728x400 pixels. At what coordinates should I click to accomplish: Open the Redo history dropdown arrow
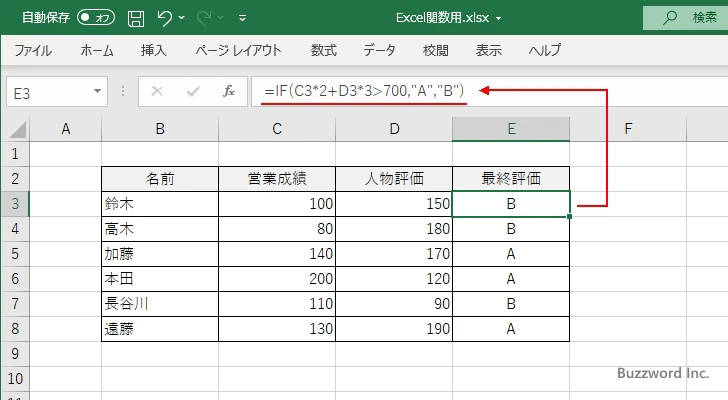pyautogui.click(x=221, y=18)
